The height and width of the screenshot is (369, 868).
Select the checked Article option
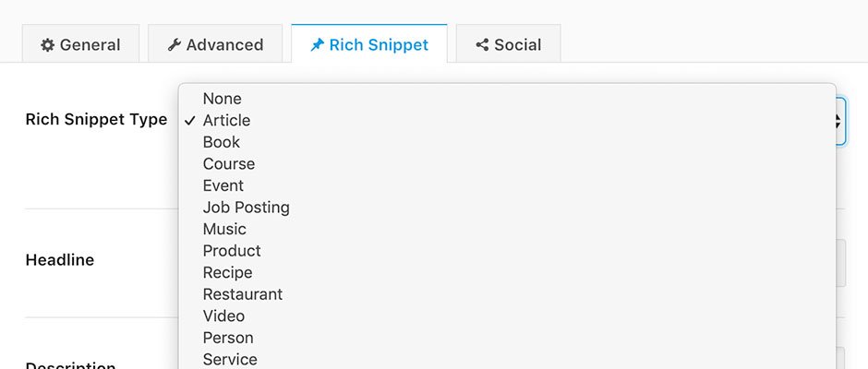coord(226,120)
